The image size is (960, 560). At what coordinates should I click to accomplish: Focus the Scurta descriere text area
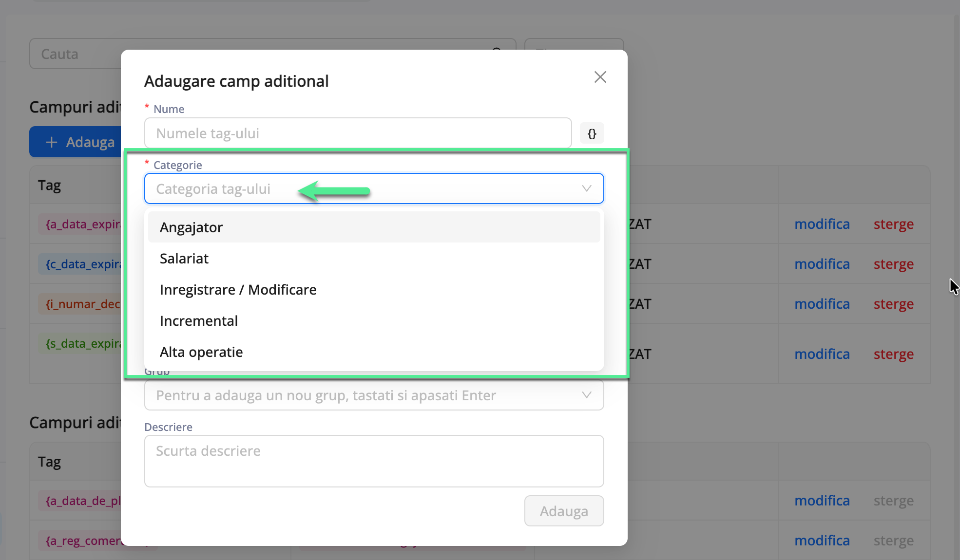(374, 461)
